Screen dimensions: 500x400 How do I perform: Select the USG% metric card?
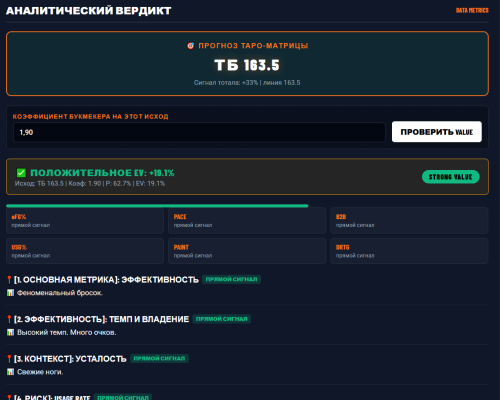85,251
